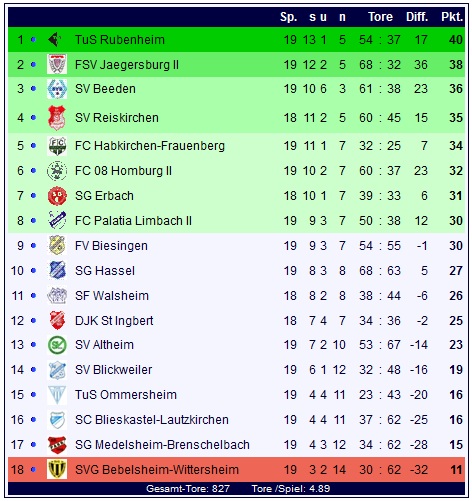The image size is (472, 501).
Task: Click the FV Biesingen club crest
Action: tap(57, 245)
